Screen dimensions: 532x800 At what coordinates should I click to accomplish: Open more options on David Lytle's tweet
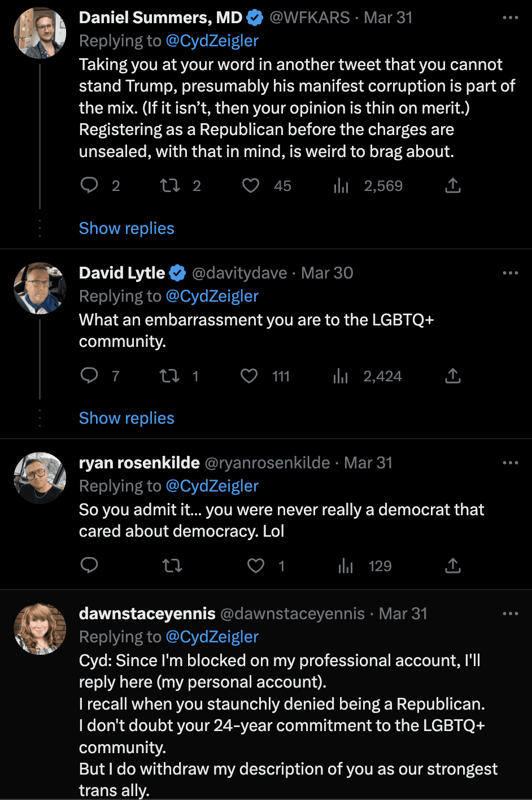[x=510, y=273]
